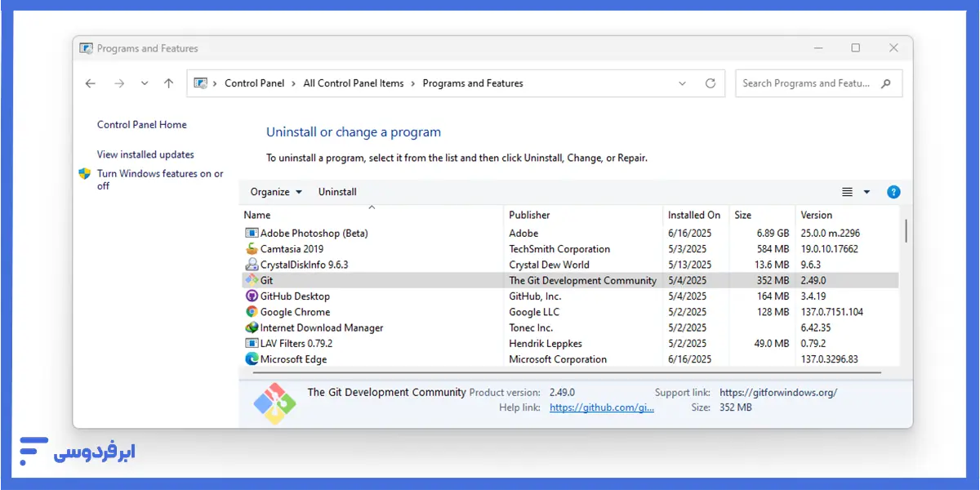Click the https://gitforwindows.org/ support link text

(778, 393)
